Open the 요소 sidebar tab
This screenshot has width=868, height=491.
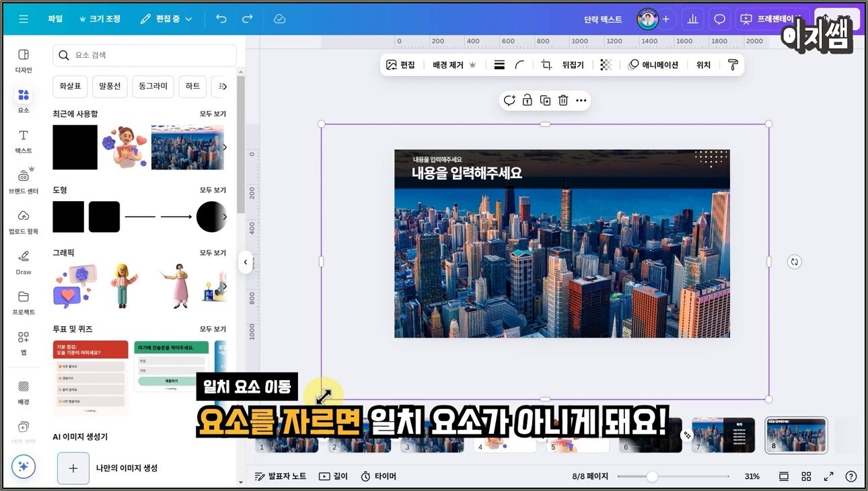[x=24, y=100]
